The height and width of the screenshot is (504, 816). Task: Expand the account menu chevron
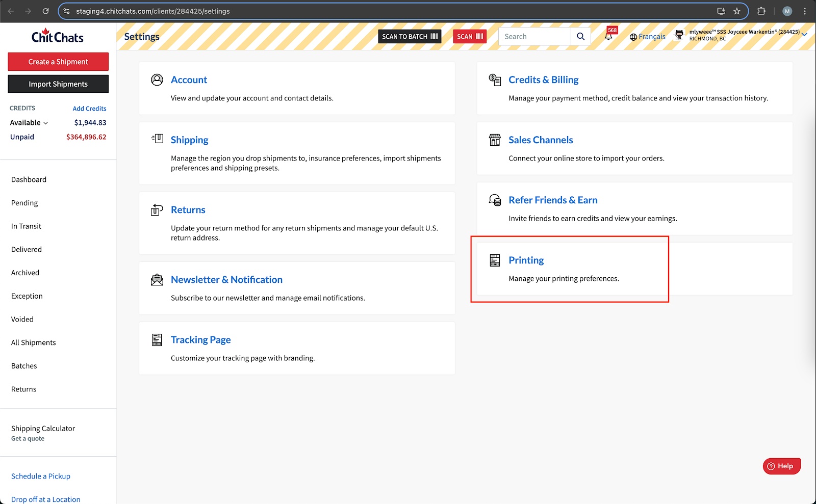point(804,35)
